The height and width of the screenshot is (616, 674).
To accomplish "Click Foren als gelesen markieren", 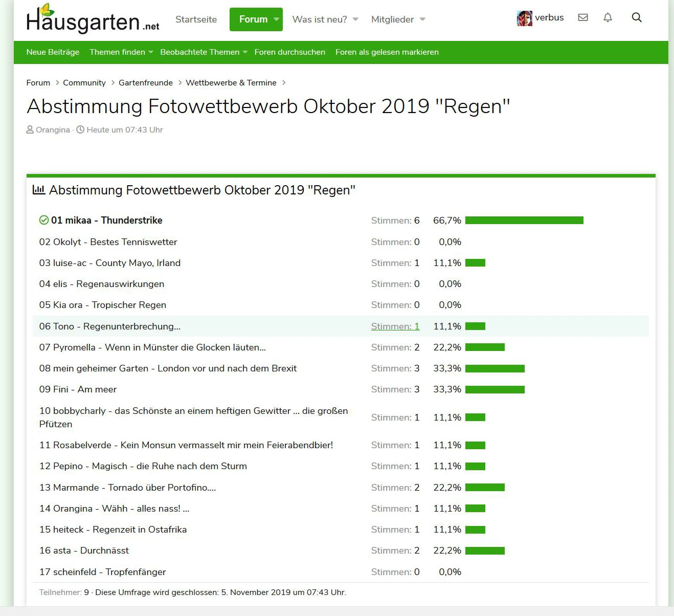I will 387,52.
